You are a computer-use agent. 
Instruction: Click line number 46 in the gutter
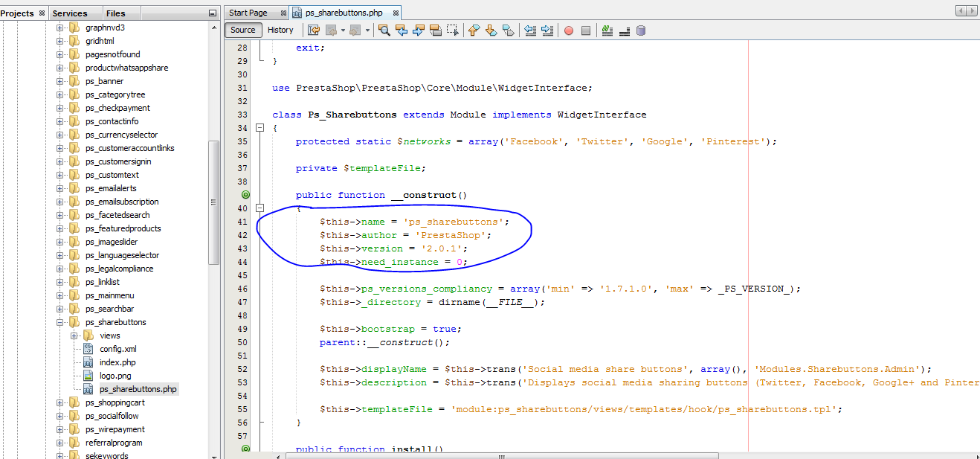[x=242, y=289]
